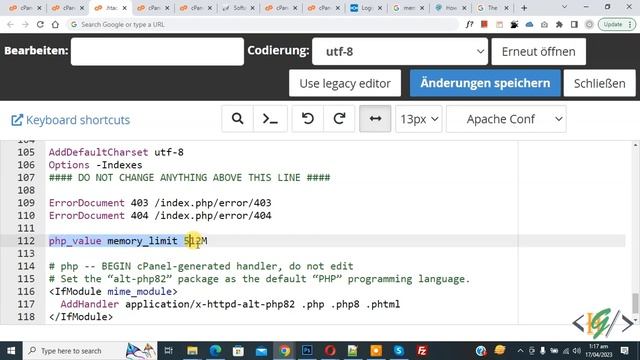Screen dimensions: 640x360
Task: Click the camera screenshot extension icon
Action: (544, 24)
